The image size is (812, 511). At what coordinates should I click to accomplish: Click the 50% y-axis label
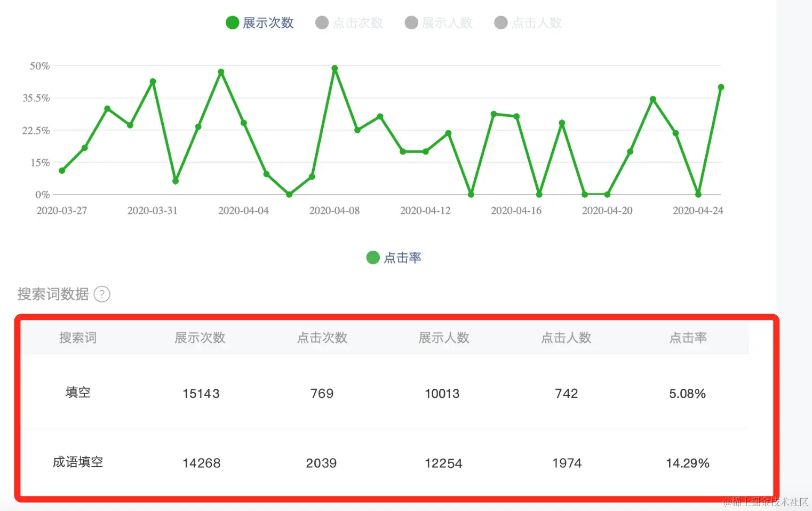39,66
